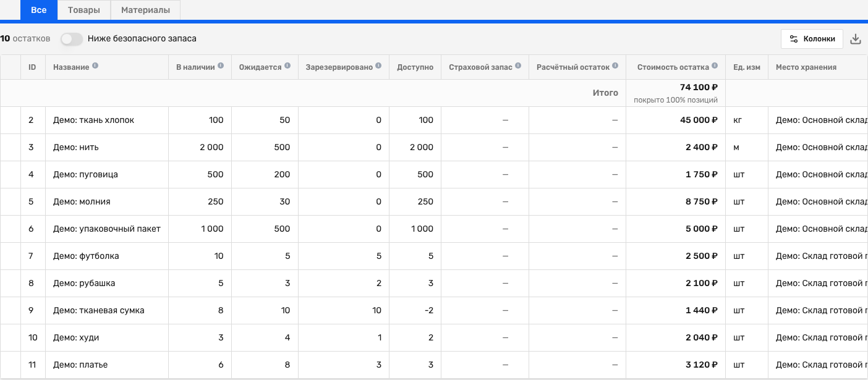
Task: Click total value 74 100 ₽
Action: [699, 87]
